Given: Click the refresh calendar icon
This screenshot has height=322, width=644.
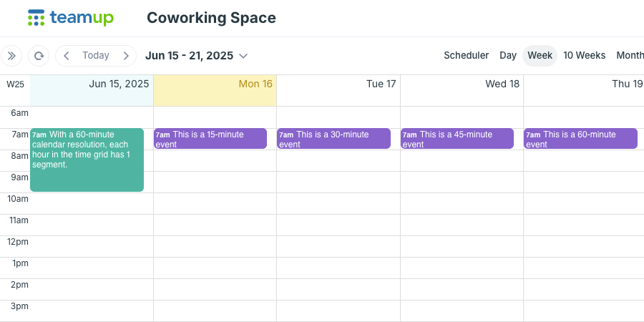Looking at the screenshot, I should pyautogui.click(x=39, y=56).
